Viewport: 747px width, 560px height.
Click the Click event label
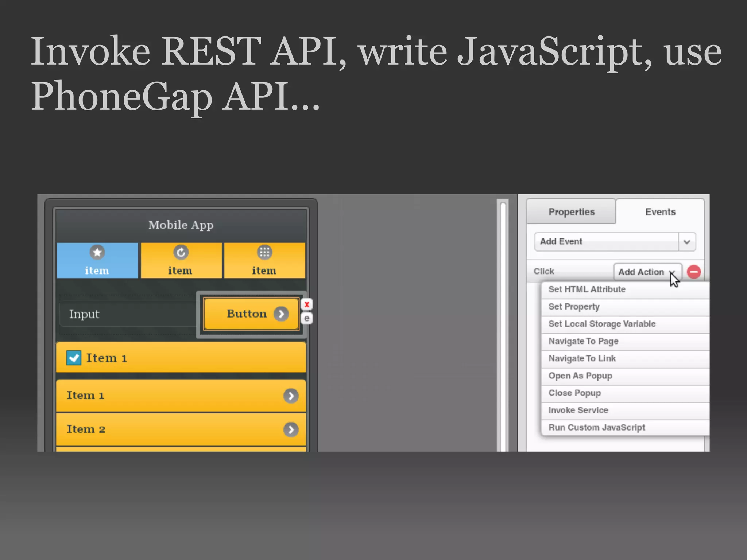[x=543, y=271]
